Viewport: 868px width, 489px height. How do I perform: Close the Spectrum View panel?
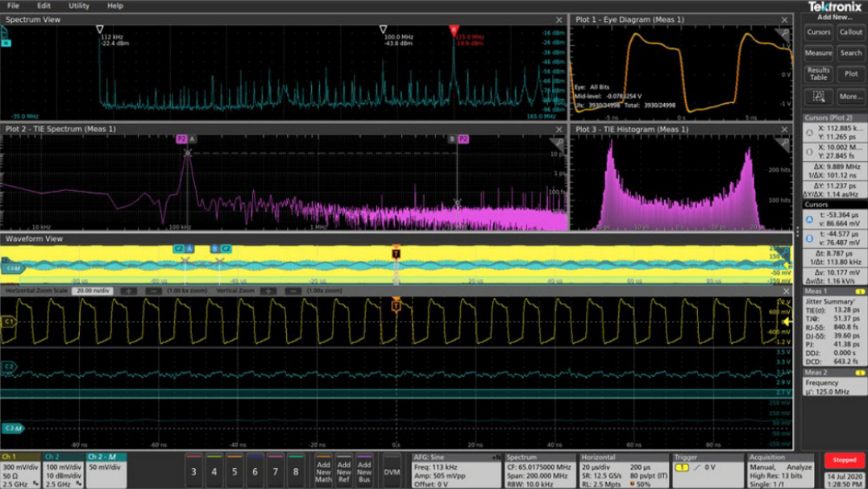(x=559, y=19)
